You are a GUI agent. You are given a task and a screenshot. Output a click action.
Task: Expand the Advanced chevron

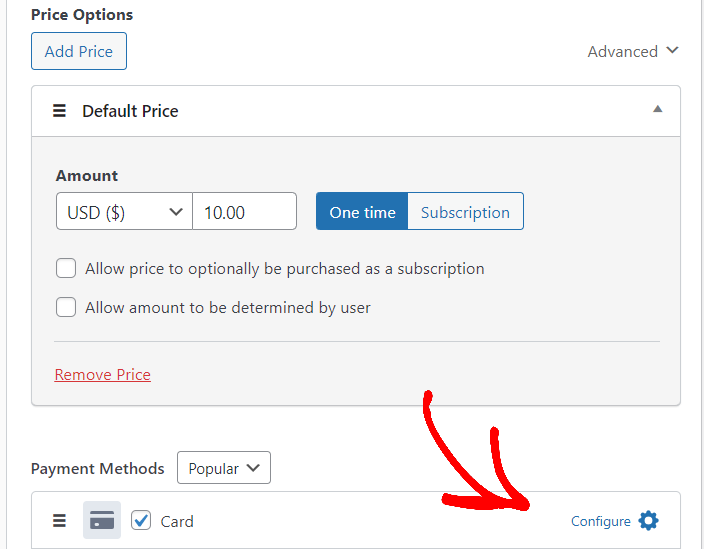pos(672,50)
